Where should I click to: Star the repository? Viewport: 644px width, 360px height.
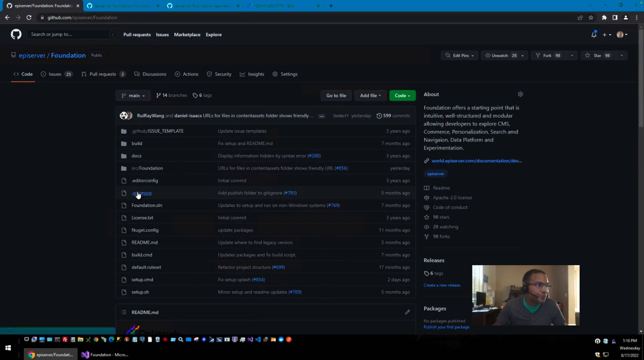point(598,55)
